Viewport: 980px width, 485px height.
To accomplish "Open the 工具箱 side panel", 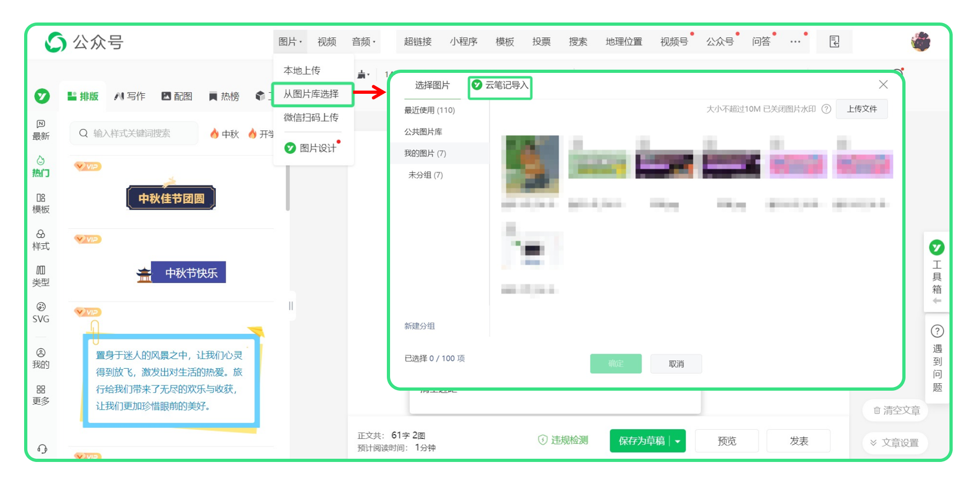I will [x=937, y=272].
